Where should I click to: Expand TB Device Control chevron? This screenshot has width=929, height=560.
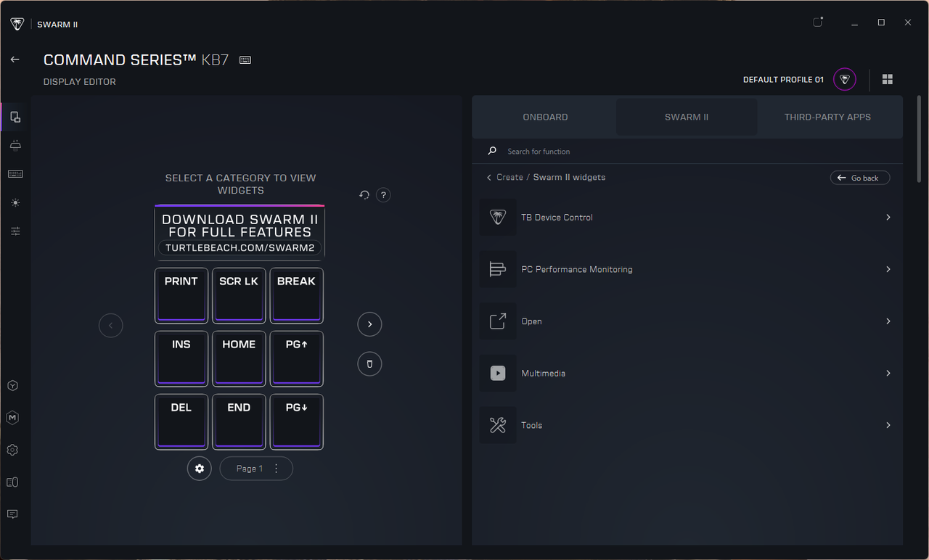click(x=888, y=218)
